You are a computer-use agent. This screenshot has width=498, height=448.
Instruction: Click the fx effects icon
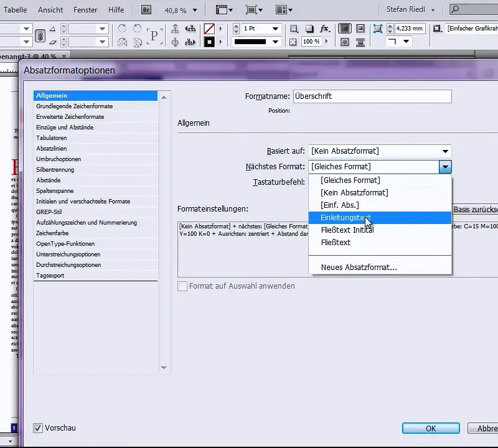(x=324, y=29)
